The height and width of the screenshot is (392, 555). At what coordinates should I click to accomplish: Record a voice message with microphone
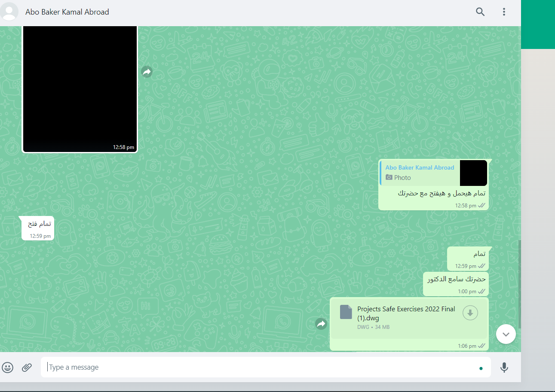[504, 368]
